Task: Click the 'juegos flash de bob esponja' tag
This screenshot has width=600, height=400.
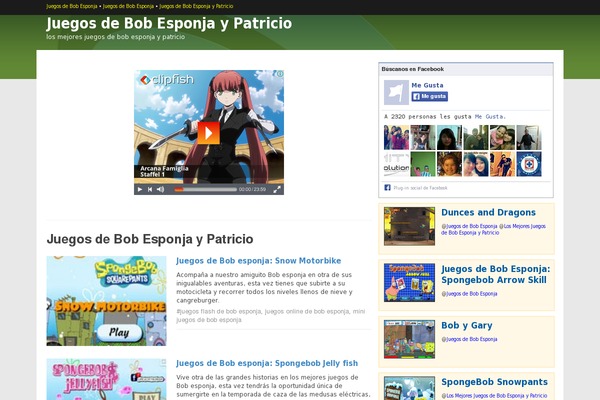Action: [x=219, y=311]
